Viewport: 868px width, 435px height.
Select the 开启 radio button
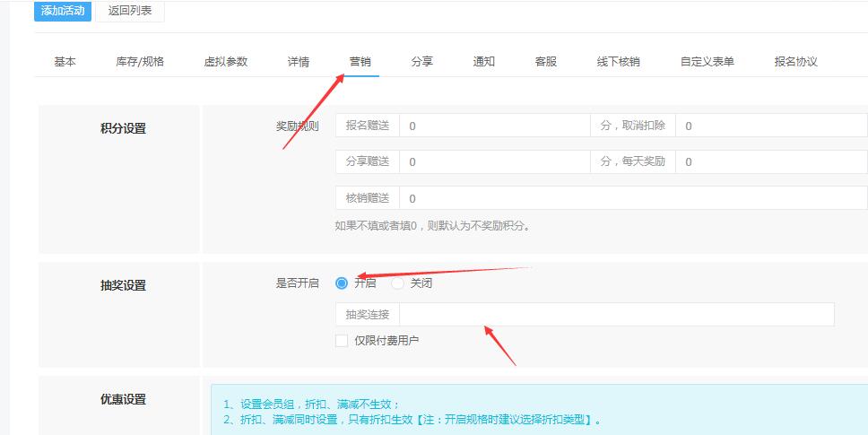[x=342, y=283]
